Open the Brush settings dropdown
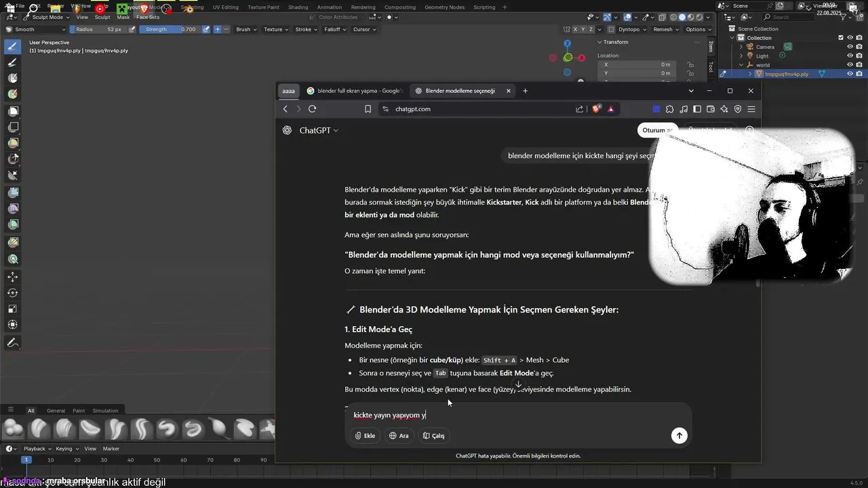The width and height of the screenshot is (868, 488). coord(245,29)
